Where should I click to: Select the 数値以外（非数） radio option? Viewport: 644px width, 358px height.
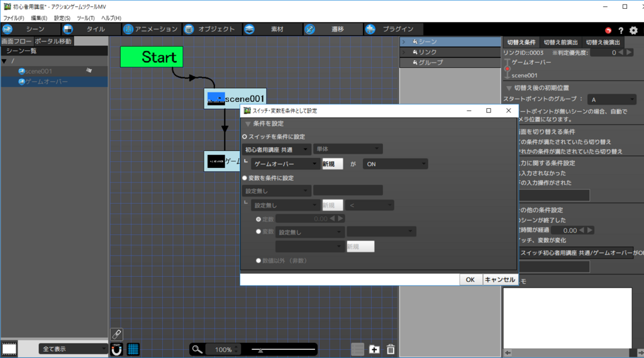pos(258,260)
